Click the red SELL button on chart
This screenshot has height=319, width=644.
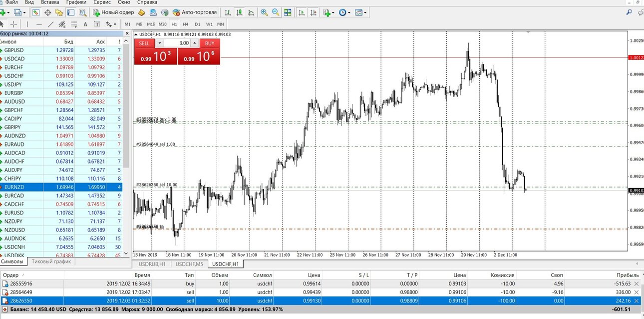(x=144, y=43)
